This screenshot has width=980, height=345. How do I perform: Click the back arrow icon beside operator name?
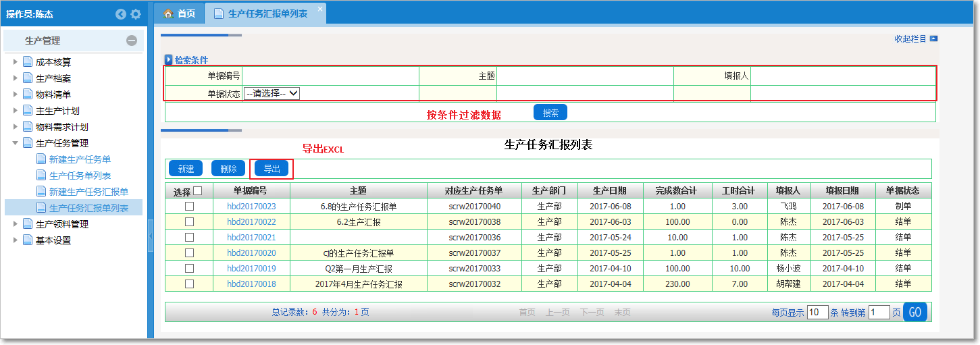[x=121, y=14]
